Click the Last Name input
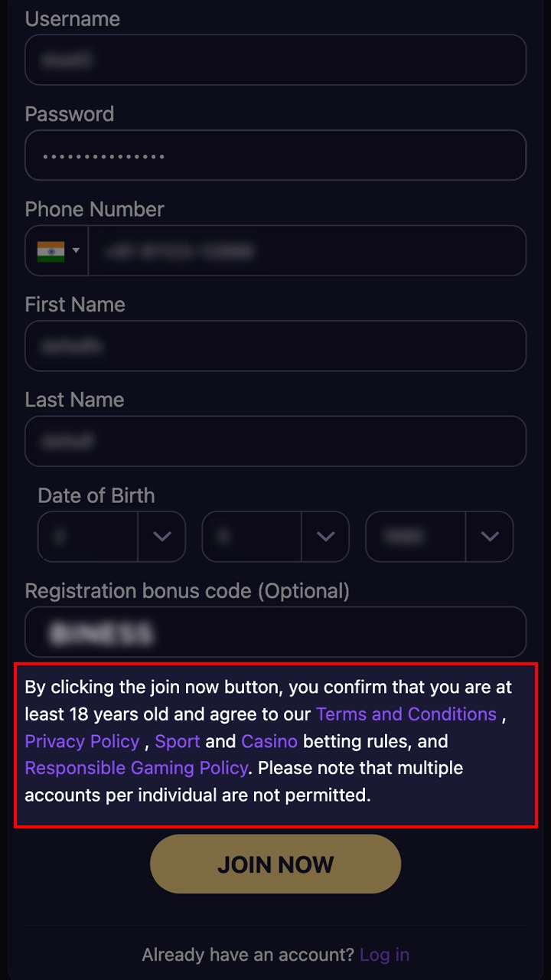This screenshot has height=980, width=551. pos(275,441)
